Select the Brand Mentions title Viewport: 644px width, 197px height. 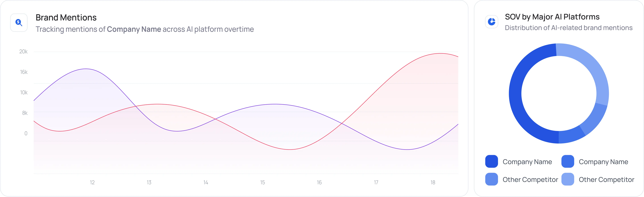point(66,18)
